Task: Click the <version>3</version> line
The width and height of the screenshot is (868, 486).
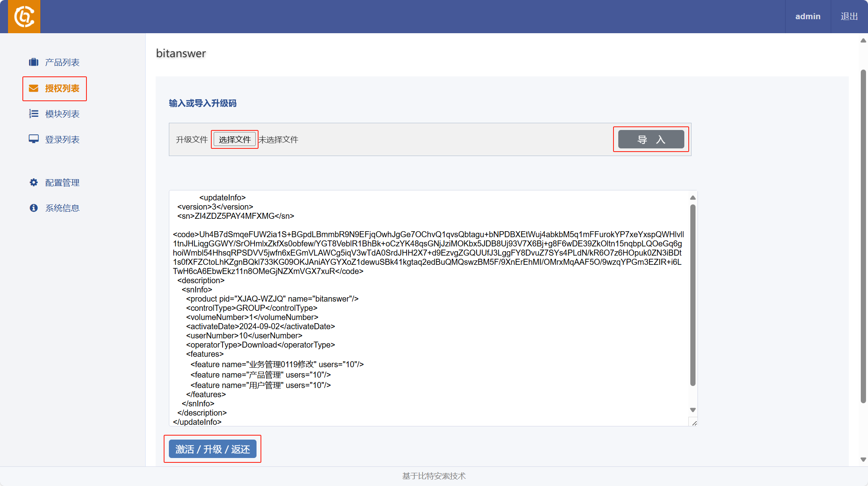Action: [x=215, y=207]
